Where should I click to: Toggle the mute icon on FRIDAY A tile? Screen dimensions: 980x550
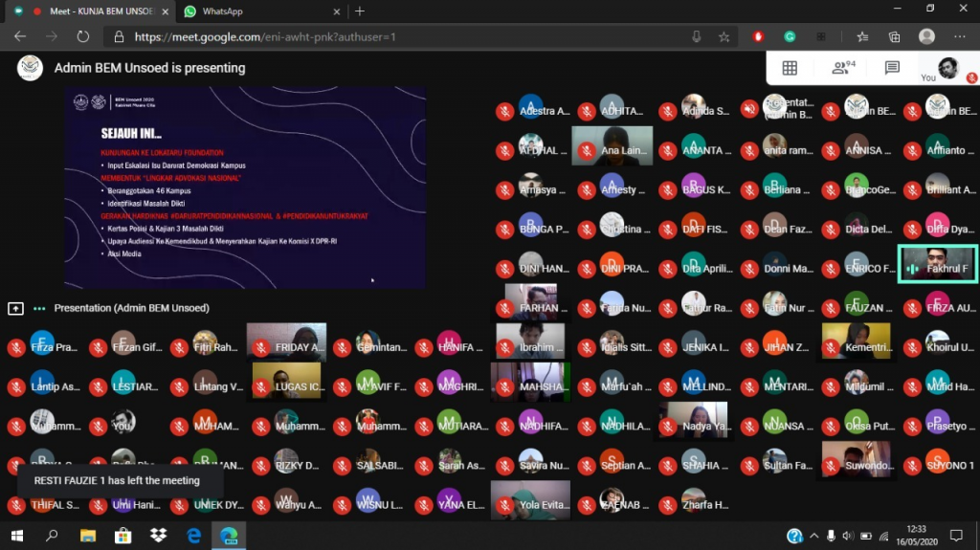(260, 348)
